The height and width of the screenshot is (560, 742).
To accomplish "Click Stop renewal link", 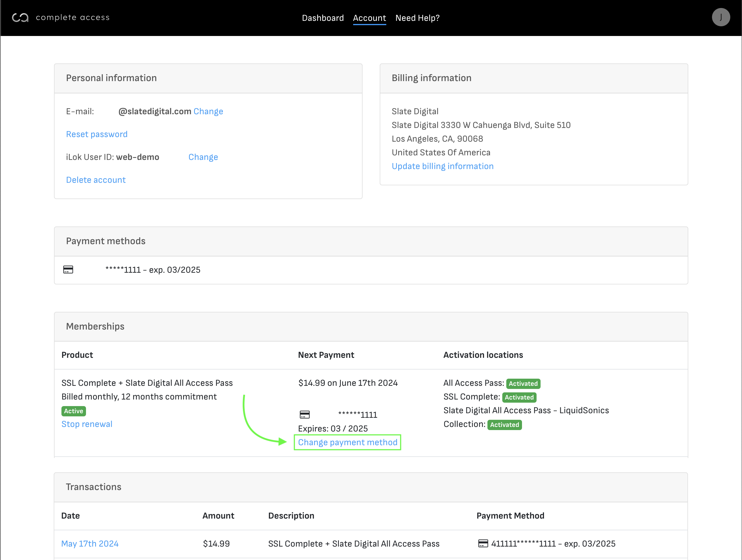I will click(x=87, y=424).
